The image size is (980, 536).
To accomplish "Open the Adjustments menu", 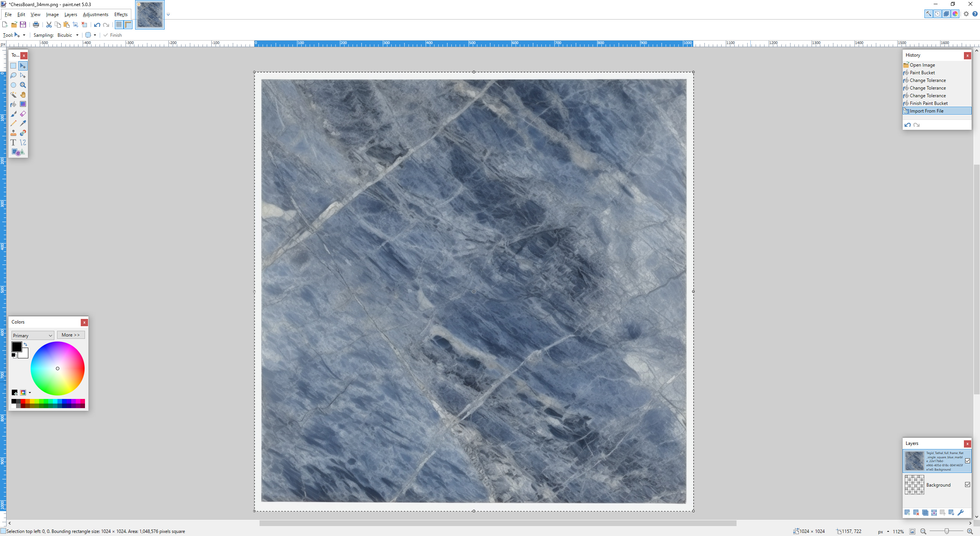I will 95,15.
